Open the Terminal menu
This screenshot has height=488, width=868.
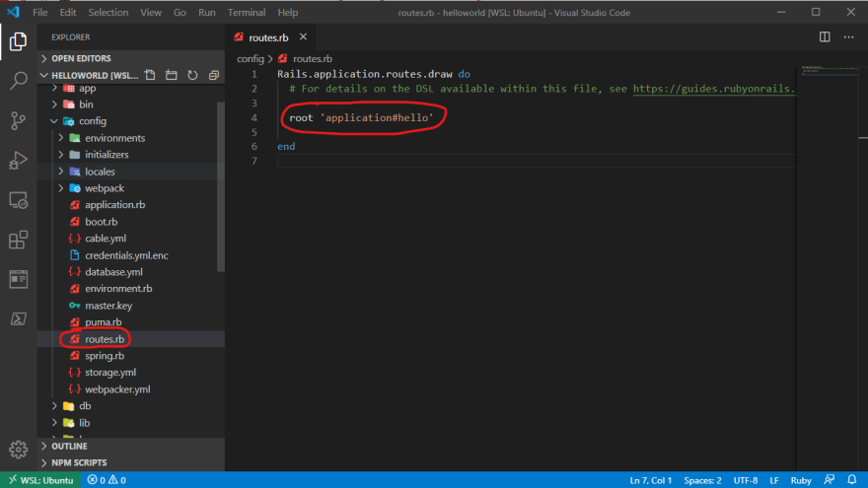[247, 12]
